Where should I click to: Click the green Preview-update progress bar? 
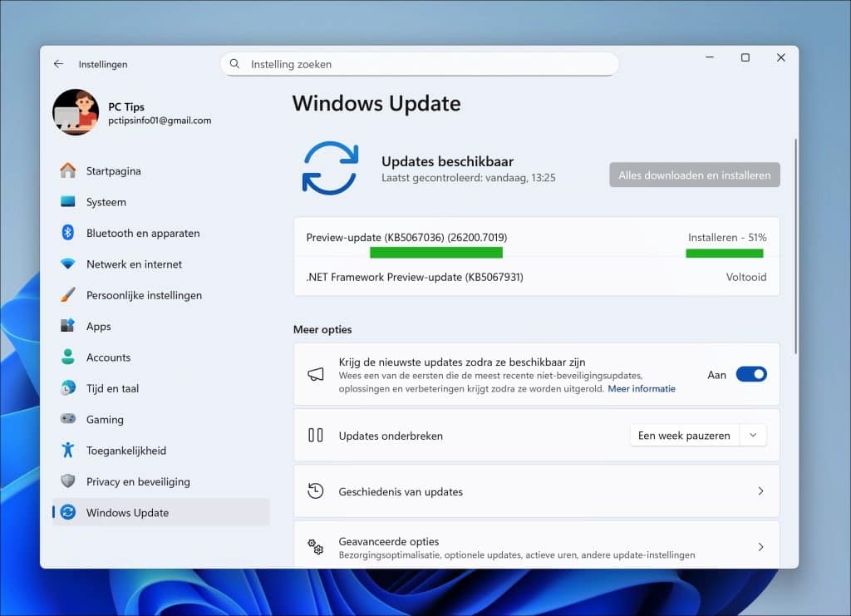click(435, 253)
